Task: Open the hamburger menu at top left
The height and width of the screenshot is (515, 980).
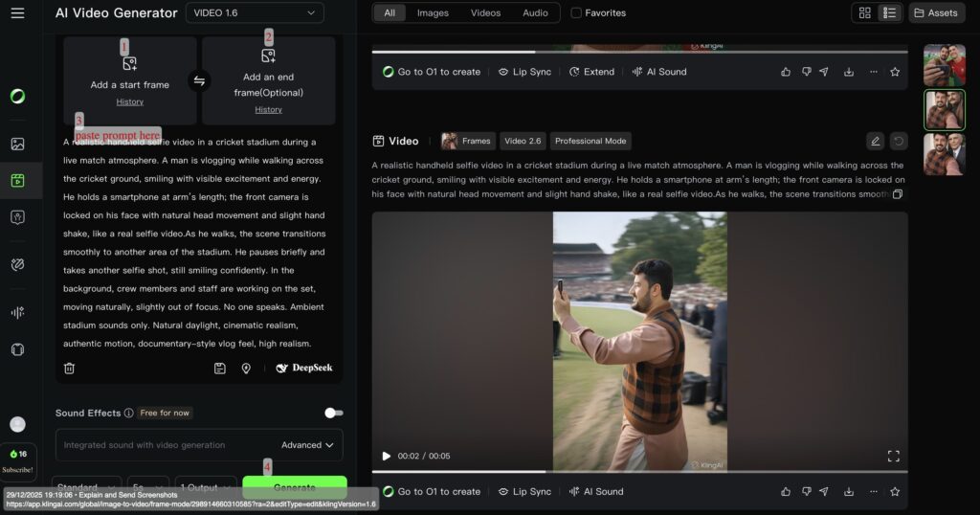Action: click(17, 13)
